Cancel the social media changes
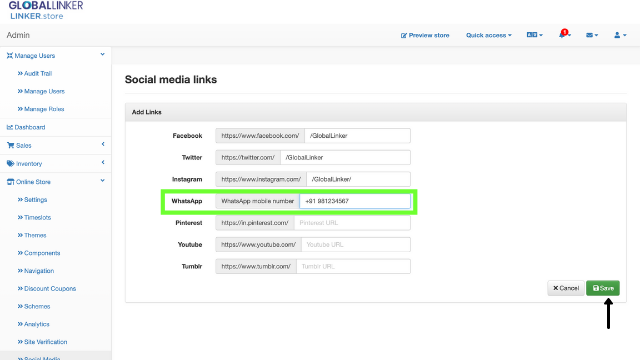Image resolution: width=640 pixels, height=360 pixels. coord(566,288)
